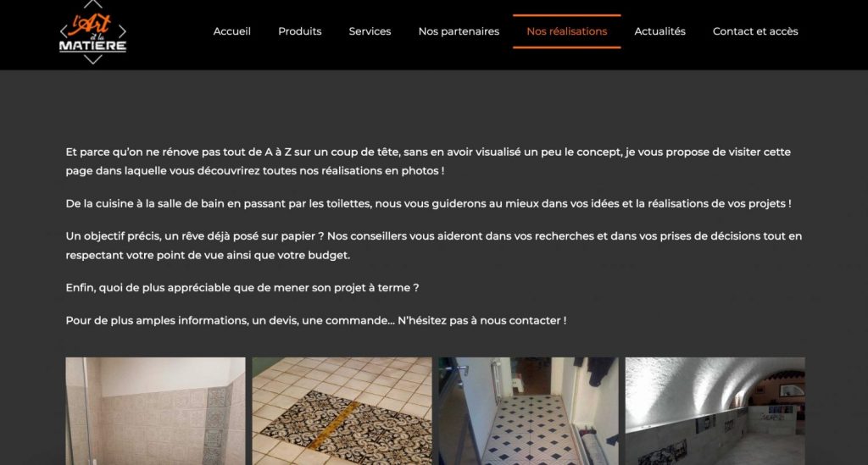Click the active Nos réalisations tab

567,31
